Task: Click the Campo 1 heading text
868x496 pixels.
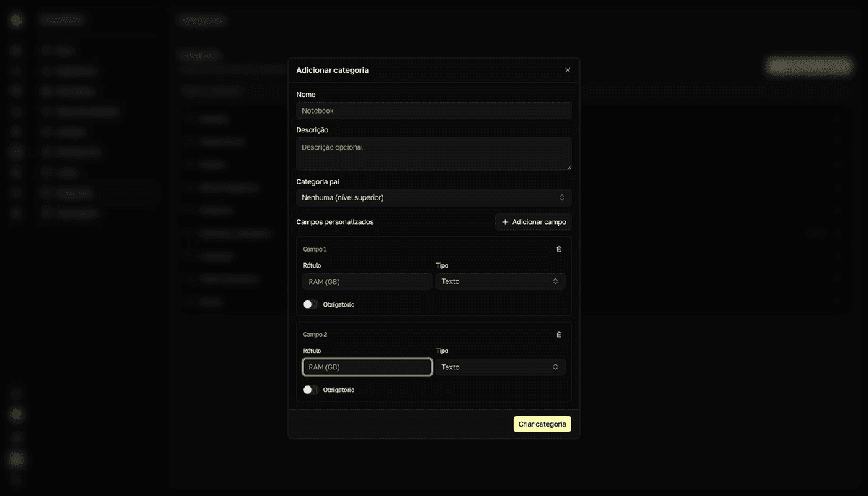Action: (x=315, y=249)
